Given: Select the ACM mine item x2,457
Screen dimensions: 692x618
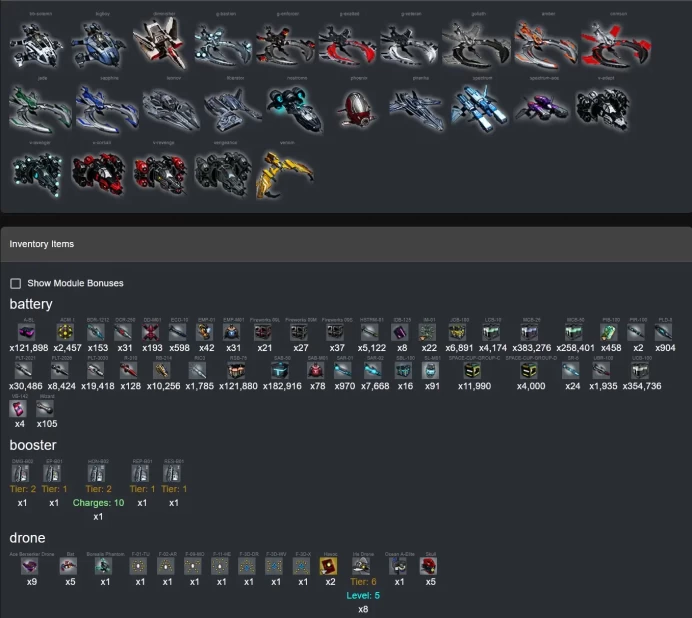Looking at the screenshot, I should 65,332.
